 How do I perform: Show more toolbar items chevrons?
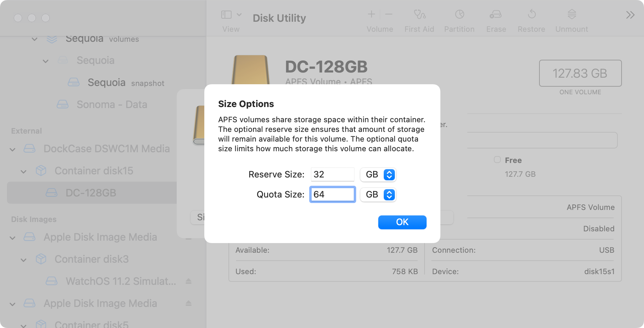pyautogui.click(x=630, y=15)
